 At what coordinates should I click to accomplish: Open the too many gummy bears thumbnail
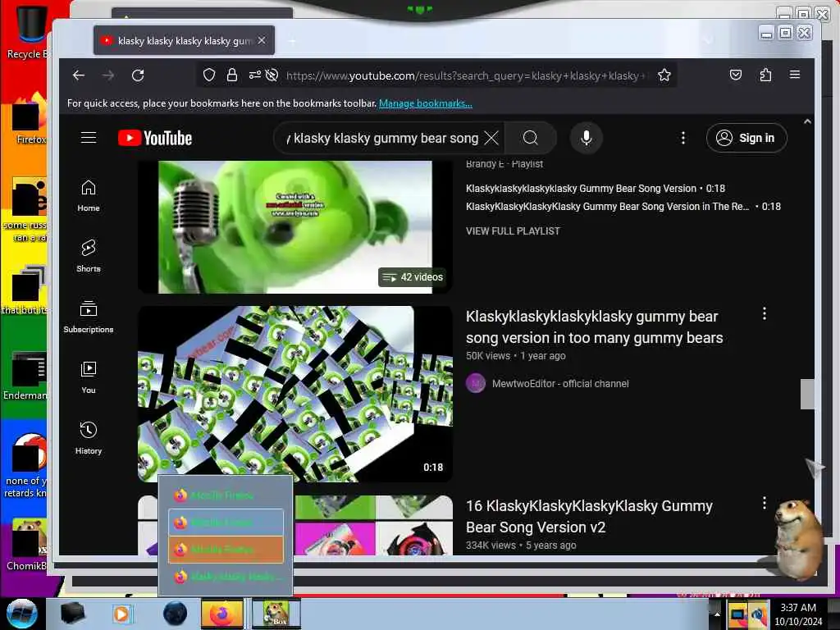(x=295, y=394)
